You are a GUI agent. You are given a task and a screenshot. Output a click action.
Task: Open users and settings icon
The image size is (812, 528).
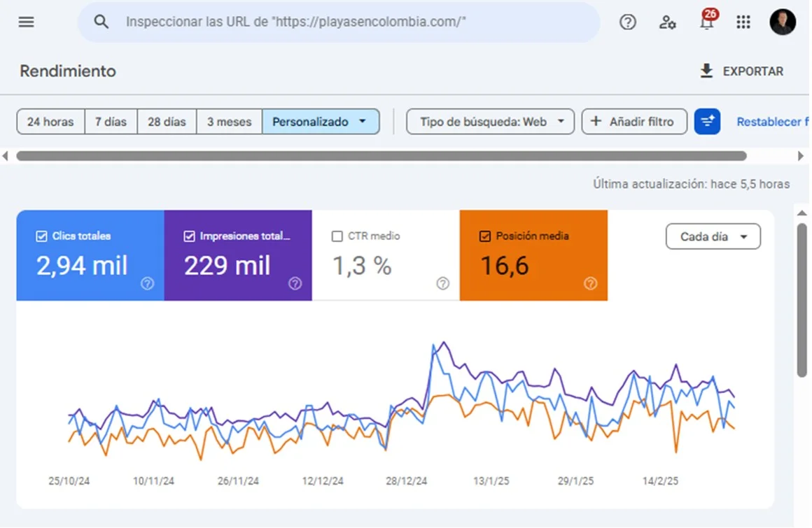coord(667,22)
